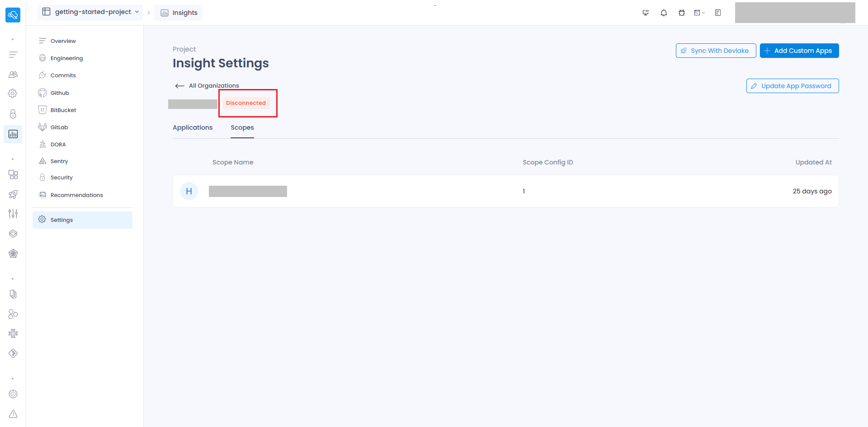Click Add Custom Apps button
Image resolution: width=868 pixels, height=427 pixels.
799,51
